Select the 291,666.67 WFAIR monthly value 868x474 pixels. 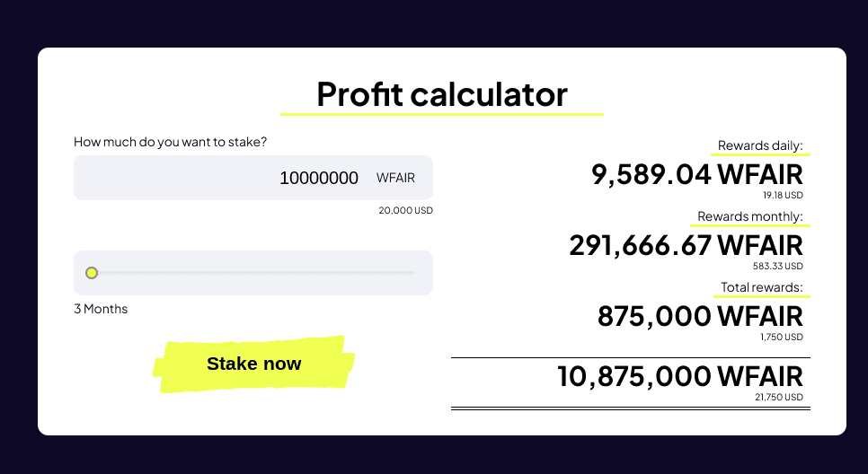tap(686, 245)
